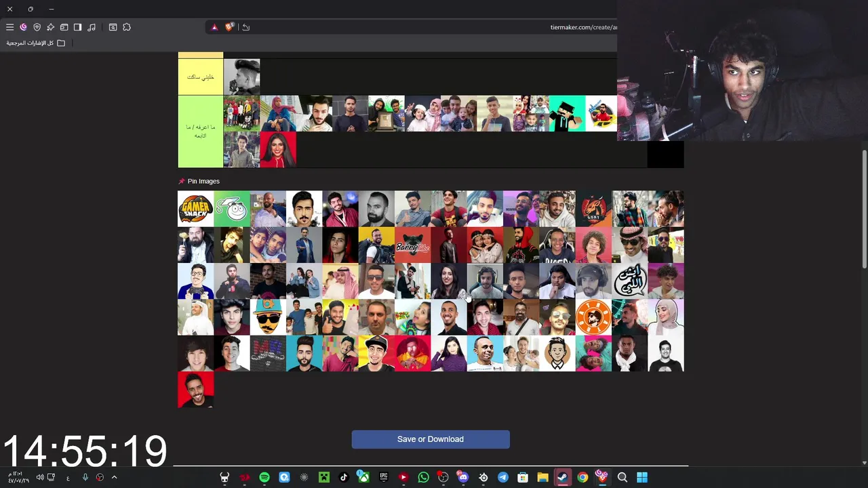Click Save or Download button
The height and width of the screenshot is (488, 868).
pyautogui.click(x=431, y=439)
